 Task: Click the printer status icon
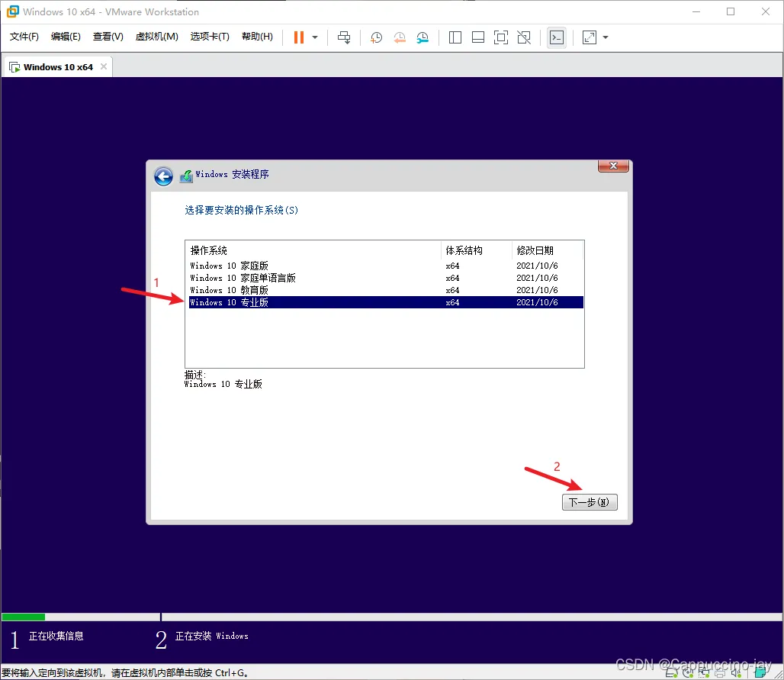pyautogui.click(x=720, y=674)
